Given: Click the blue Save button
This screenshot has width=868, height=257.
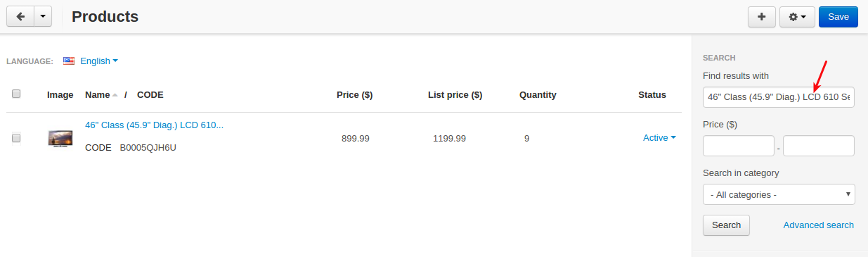Looking at the screenshot, I should [838, 17].
